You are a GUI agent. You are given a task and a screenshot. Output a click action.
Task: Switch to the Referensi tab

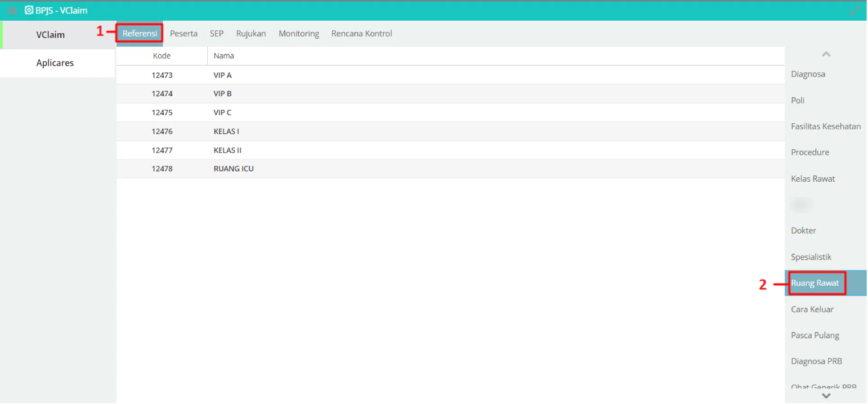pyautogui.click(x=140, y=33)
